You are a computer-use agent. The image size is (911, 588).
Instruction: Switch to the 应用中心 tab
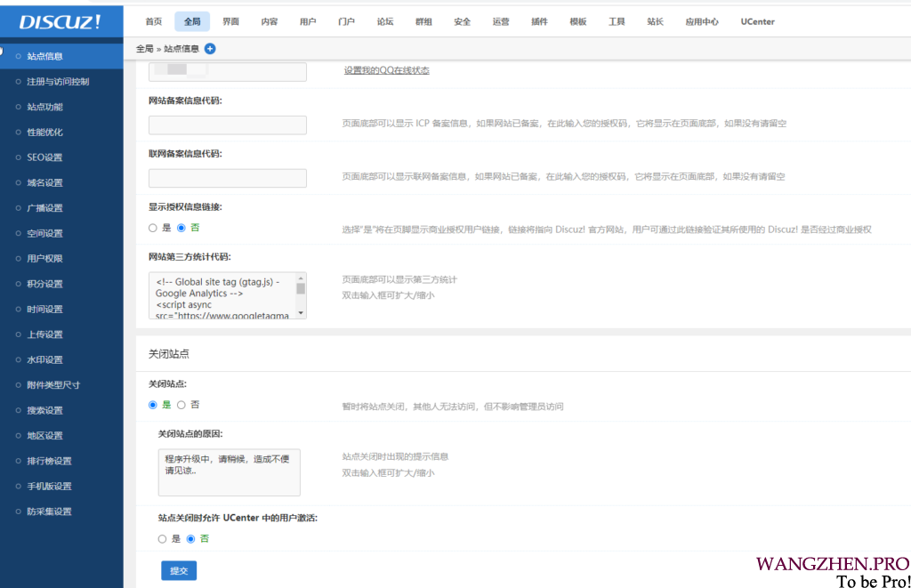point(702,21)
